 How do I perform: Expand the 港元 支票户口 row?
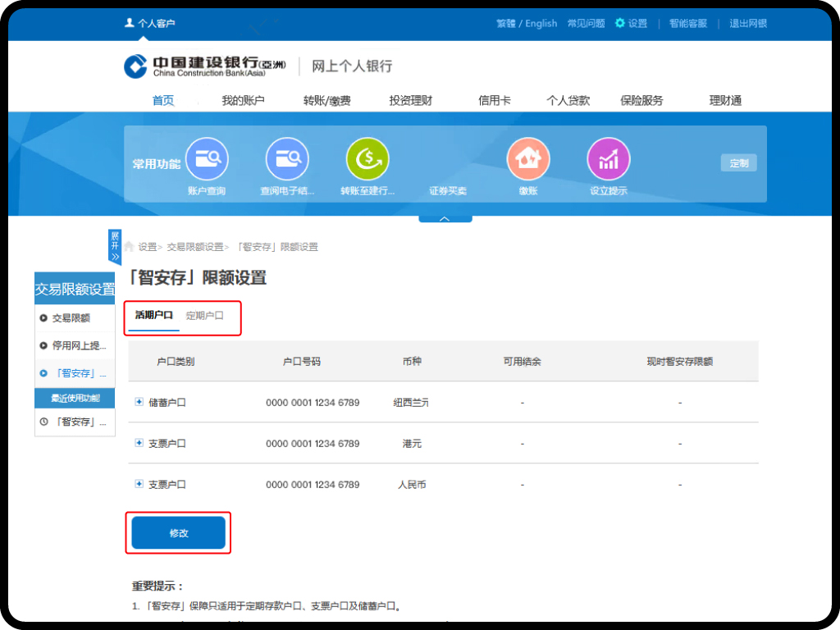tap(139, 443)
